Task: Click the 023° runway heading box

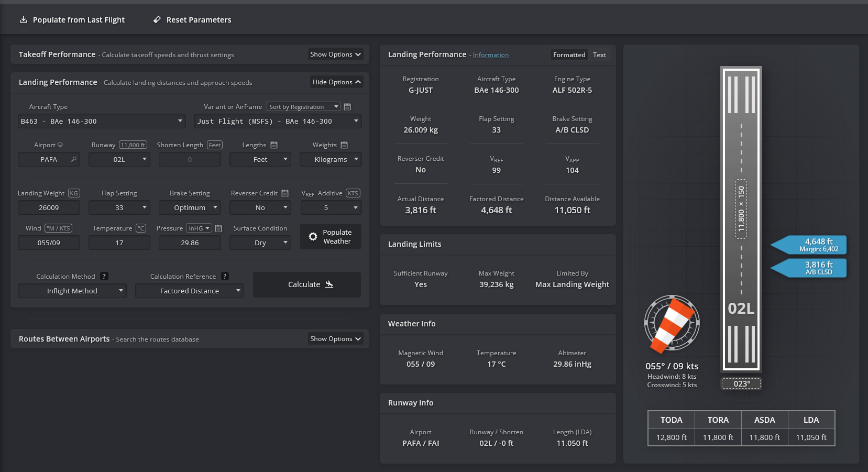Action: click(x=741, y=383)
